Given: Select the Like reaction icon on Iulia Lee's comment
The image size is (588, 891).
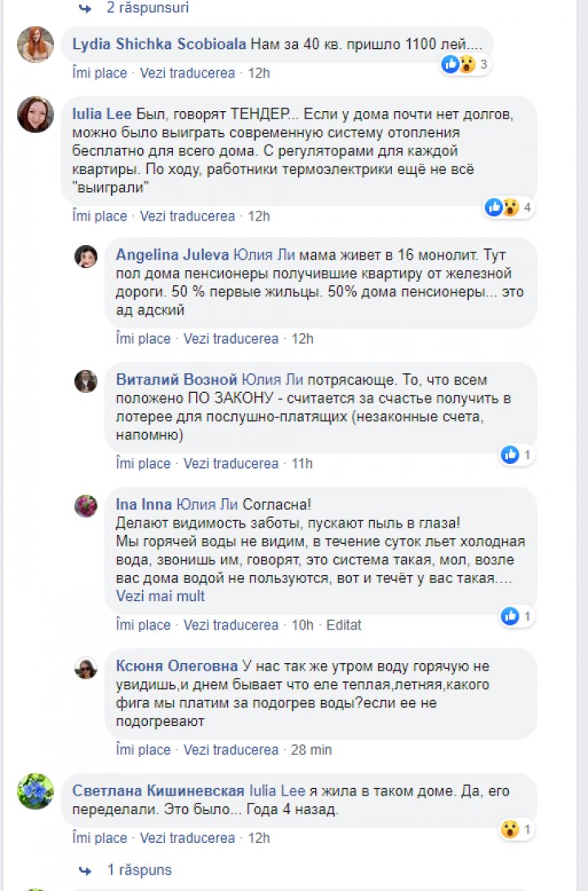Looking at the screenshot, I should [x=493, y=207].
